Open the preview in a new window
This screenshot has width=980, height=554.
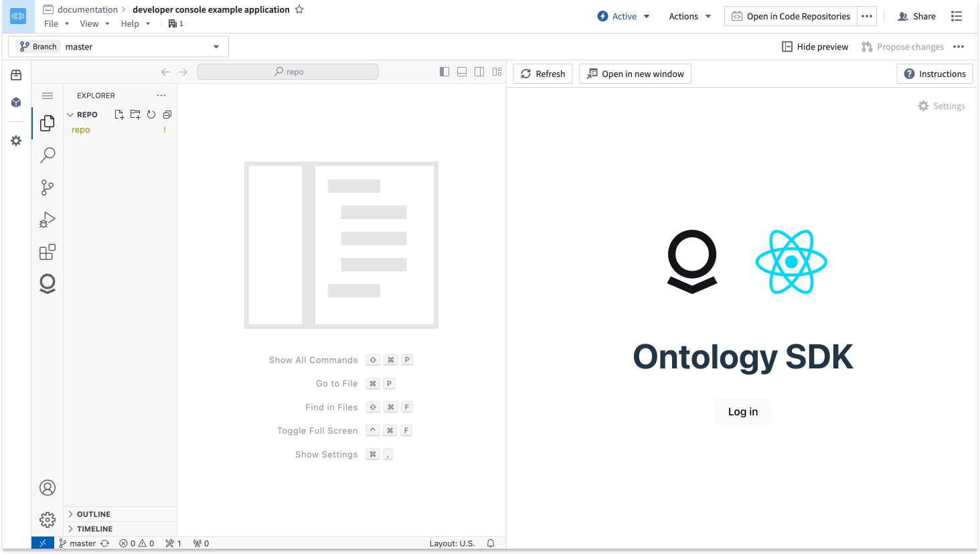[635, 74]
